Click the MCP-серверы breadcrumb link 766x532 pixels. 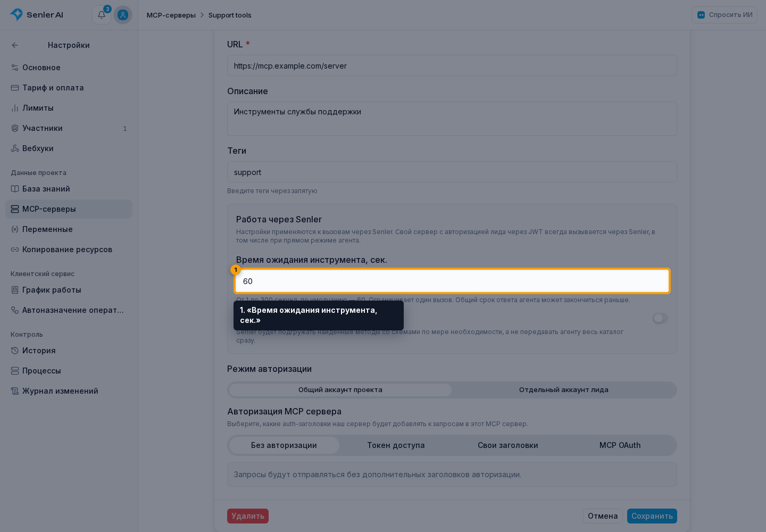coord(171,15)
